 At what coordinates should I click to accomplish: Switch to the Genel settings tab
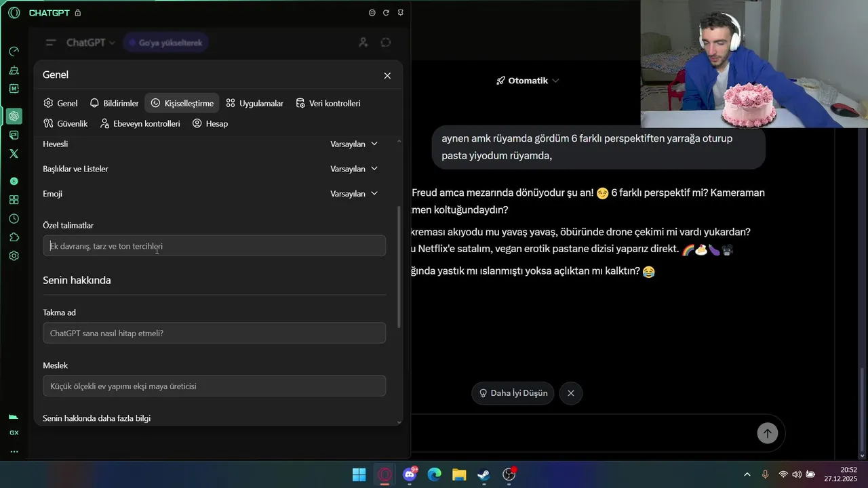click(60, 103)
